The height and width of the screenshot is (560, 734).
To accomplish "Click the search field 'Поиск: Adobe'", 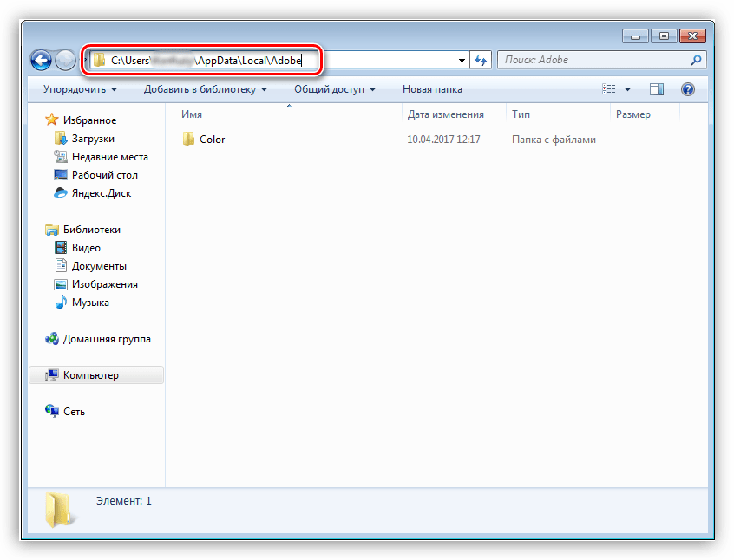I will [601, 60].
